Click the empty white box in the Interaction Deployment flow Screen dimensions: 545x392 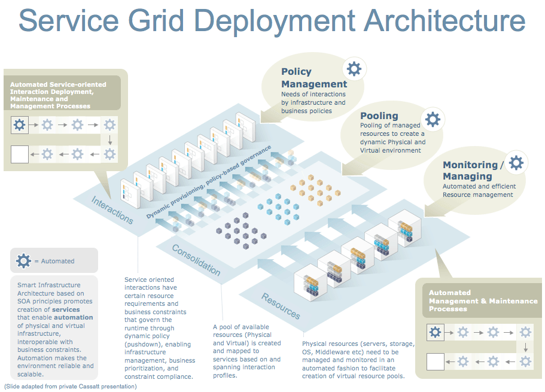[20, 154]
